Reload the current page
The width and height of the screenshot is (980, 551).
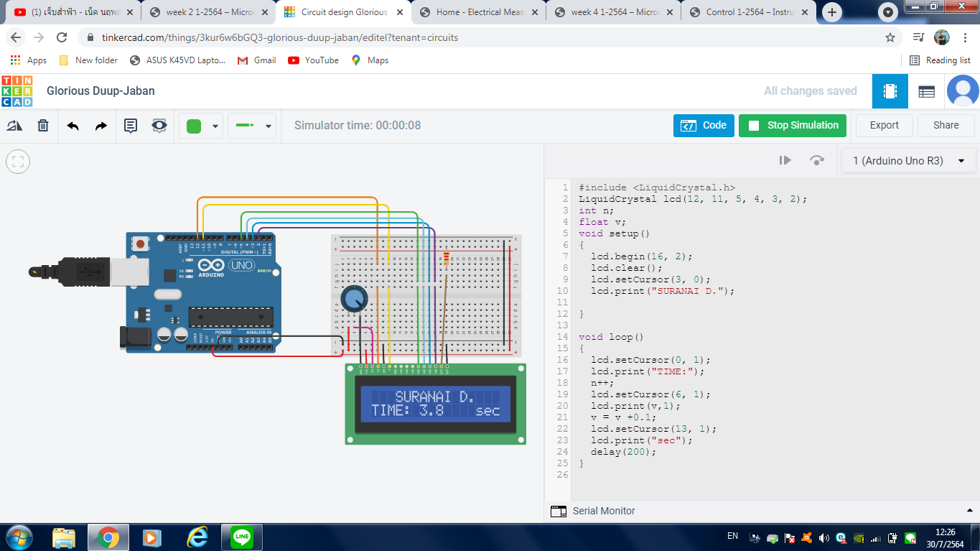[62, 37]
